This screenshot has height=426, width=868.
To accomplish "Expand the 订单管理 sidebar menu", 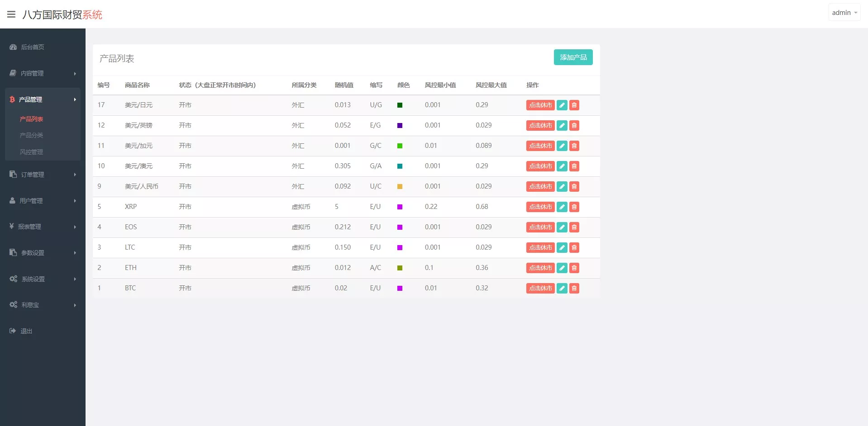I will point(43,175).
